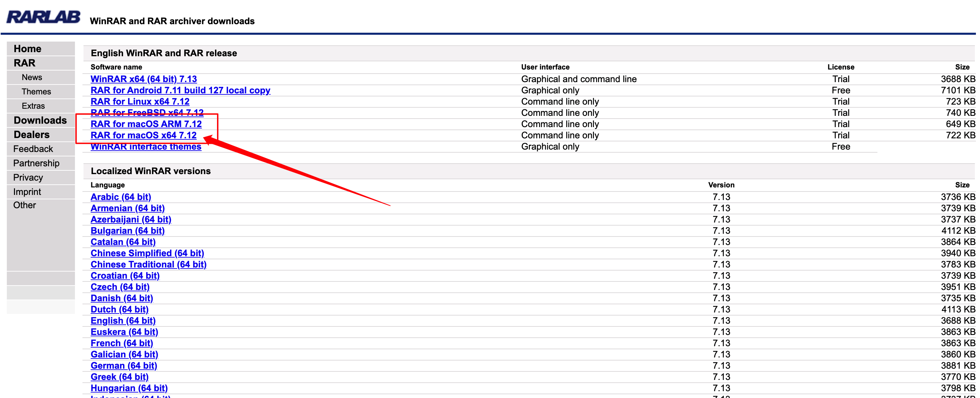Screen dimensions: 980x398
Task: Download Danish (64 bit) version
Action: click(122, 298)
